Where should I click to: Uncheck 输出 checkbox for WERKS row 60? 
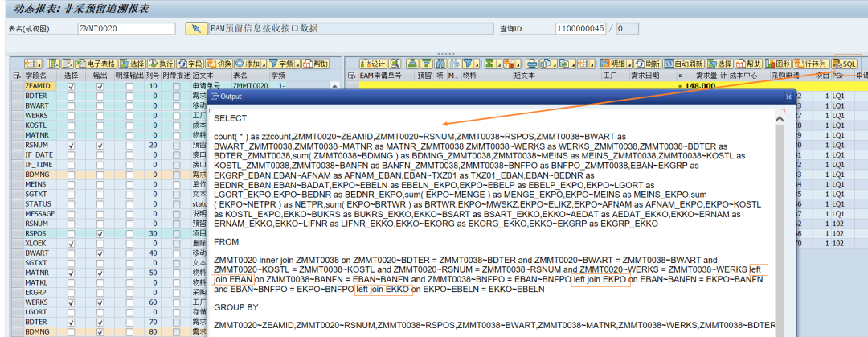[x=100, y=302]
